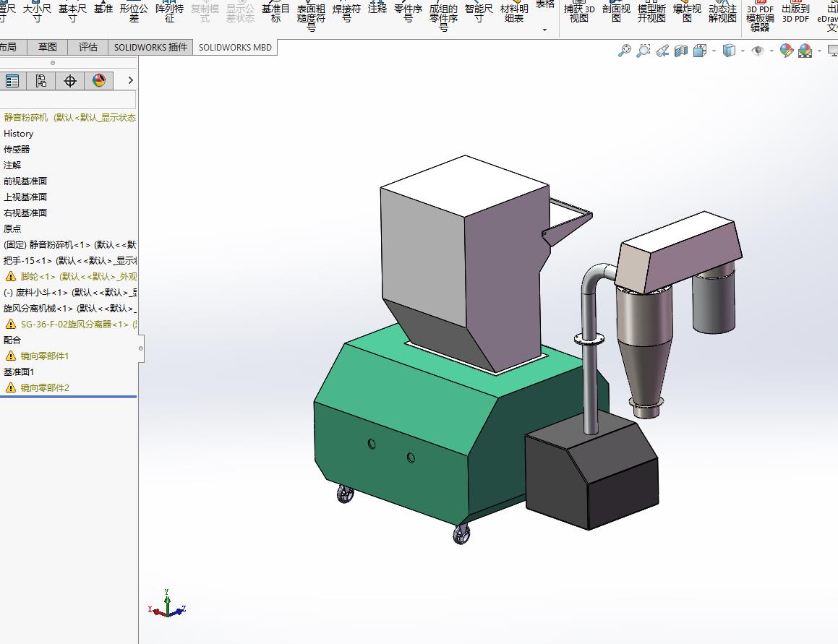Click the Display Style cube icon

click(729, 51)
